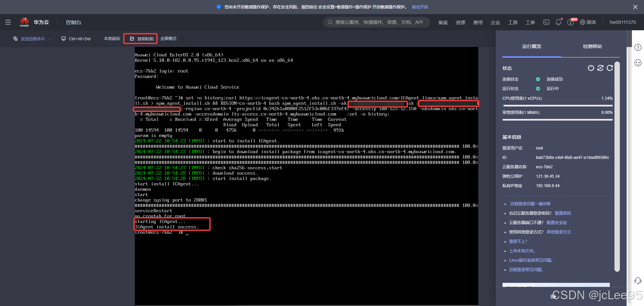Click the server ID starting with bab72b8e
The height and width of the screenshot is (306, 644).
(x=573, y=158)
